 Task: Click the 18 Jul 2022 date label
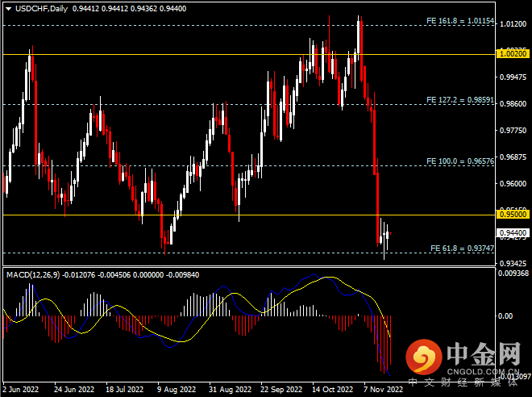(124, 389)
